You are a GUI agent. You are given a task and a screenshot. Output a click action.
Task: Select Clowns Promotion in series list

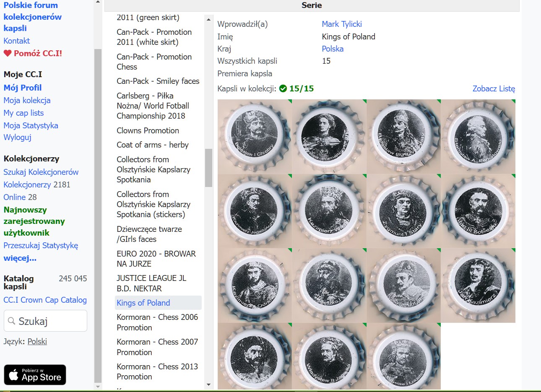click(x=148, y=130)
